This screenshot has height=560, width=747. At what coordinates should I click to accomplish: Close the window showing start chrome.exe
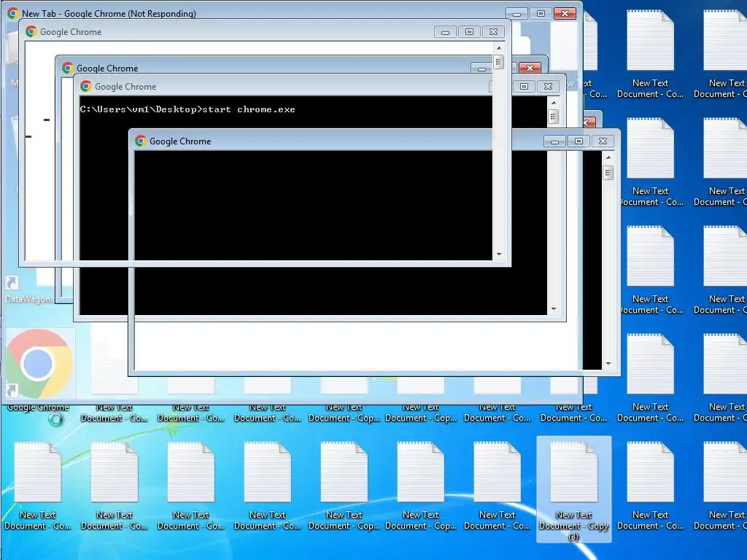click(548, 86)
